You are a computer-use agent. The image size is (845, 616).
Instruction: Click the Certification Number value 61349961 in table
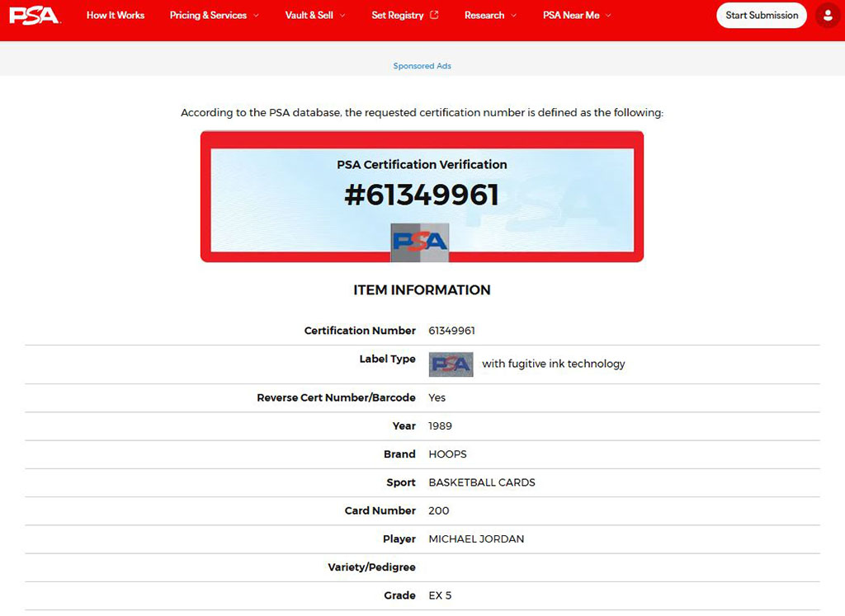[x=451, y=331]
